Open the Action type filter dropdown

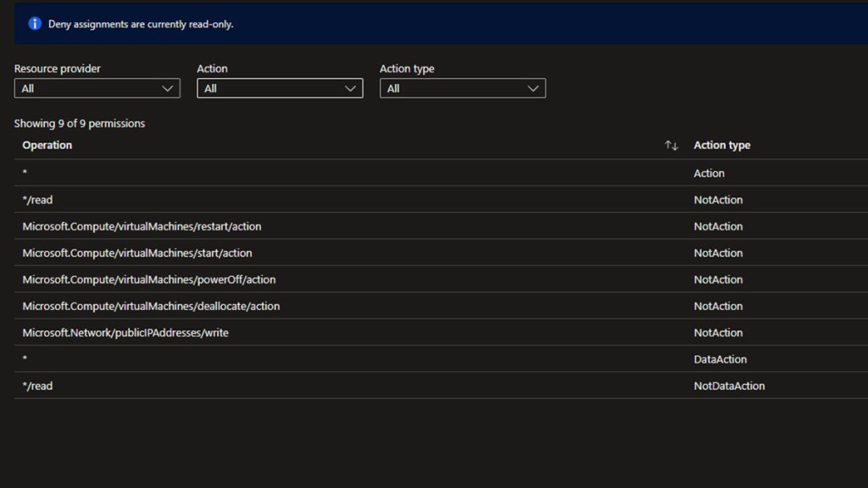(462, 88)
